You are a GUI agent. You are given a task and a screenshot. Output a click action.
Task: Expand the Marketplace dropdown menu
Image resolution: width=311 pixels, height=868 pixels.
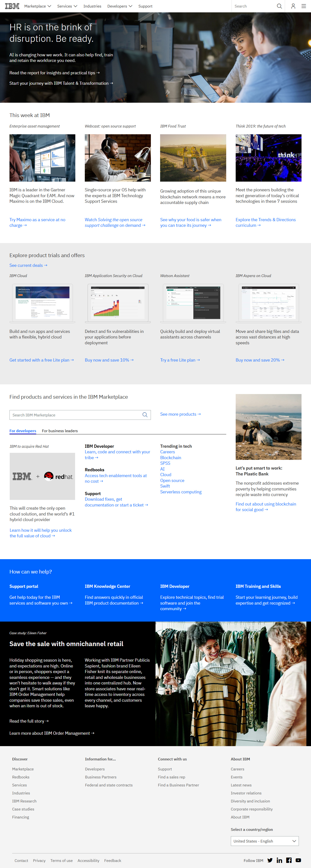coord(37,6)
